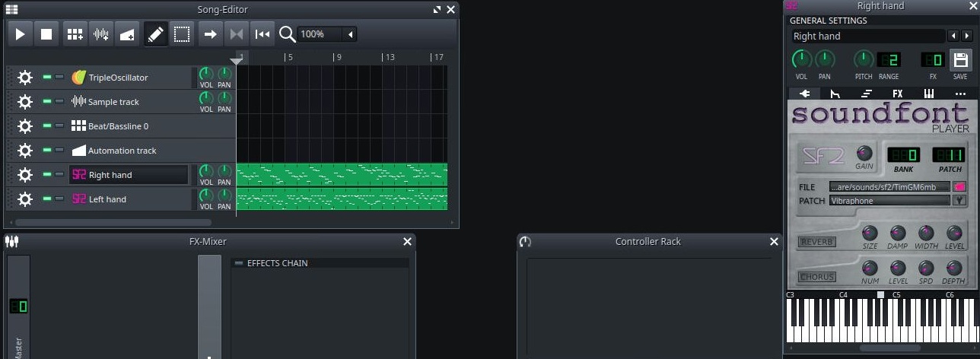Screen dimensions: 980x359
Task: Click the FX-Mixer window icon
Action: 11,241
